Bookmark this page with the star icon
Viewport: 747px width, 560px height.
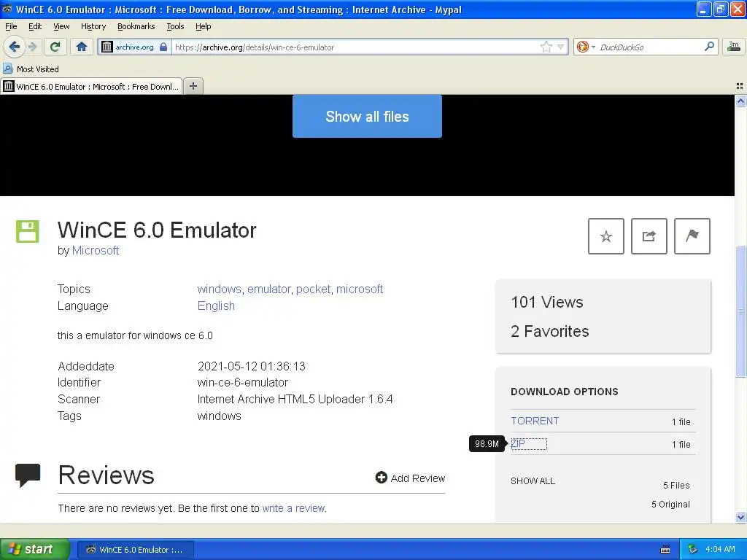coord(546,47)
